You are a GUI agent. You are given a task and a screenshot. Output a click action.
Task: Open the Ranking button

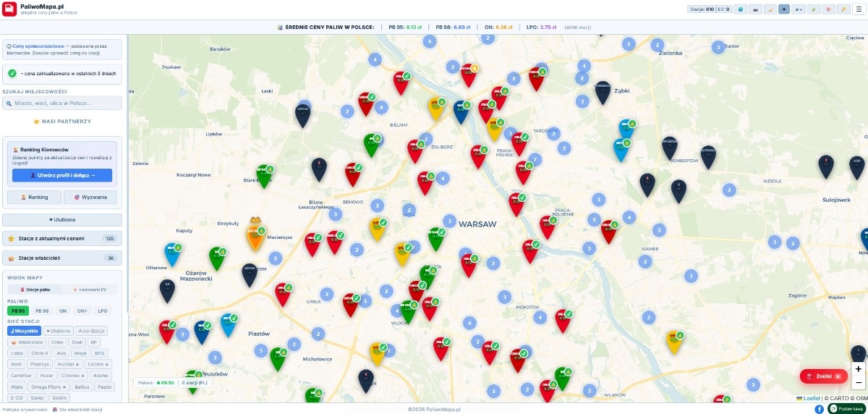tap(34, 197)
